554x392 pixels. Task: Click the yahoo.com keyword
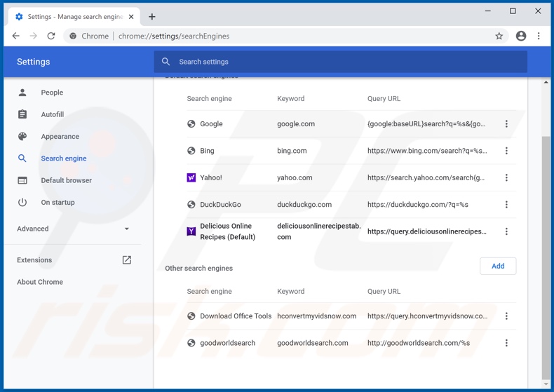(295, 177)
